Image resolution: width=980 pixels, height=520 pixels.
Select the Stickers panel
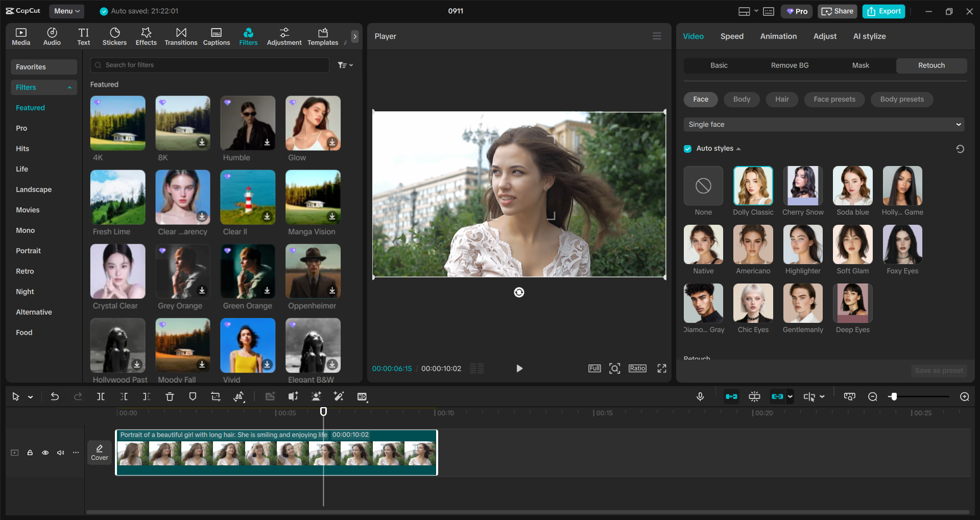(x=114, y=36)
